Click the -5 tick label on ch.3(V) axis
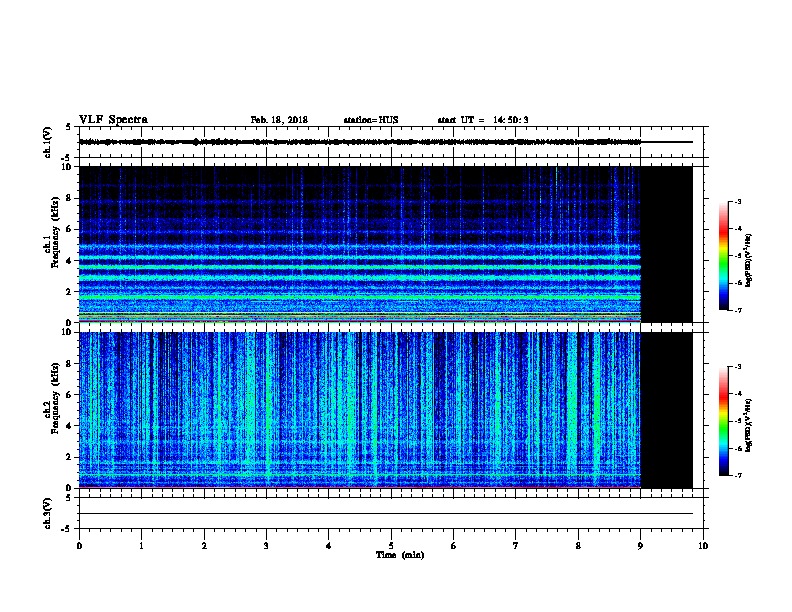Viewport: 792px width, 612px height. (x=67, y=529)
